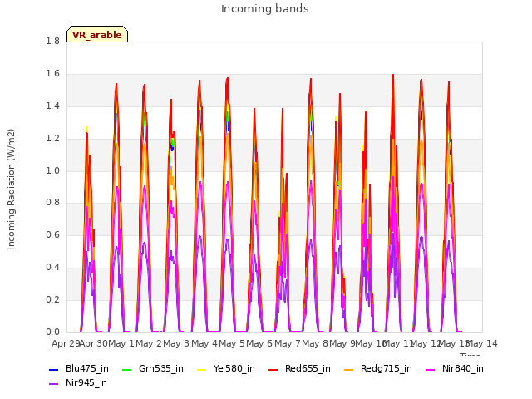Click the orange Redg715_in legend swatch
The height and width of the screenshot is (399, 532).
click(348, 369)
